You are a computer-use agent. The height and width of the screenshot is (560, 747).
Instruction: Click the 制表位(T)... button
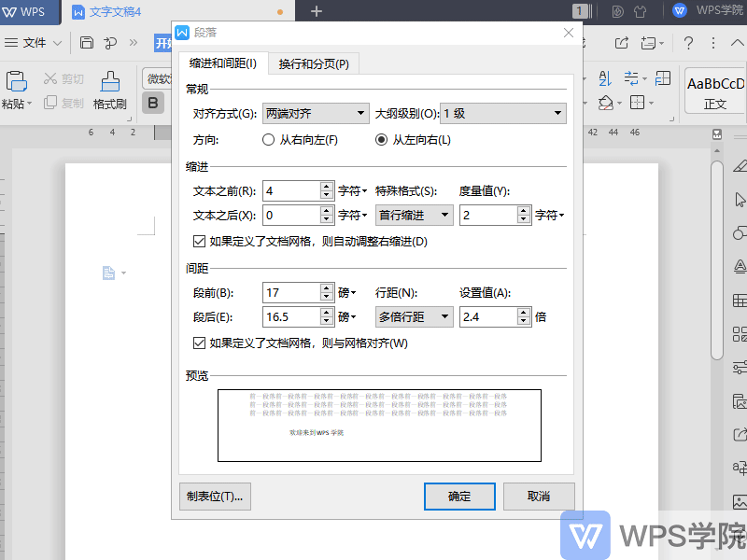click(x=215, y=497)
